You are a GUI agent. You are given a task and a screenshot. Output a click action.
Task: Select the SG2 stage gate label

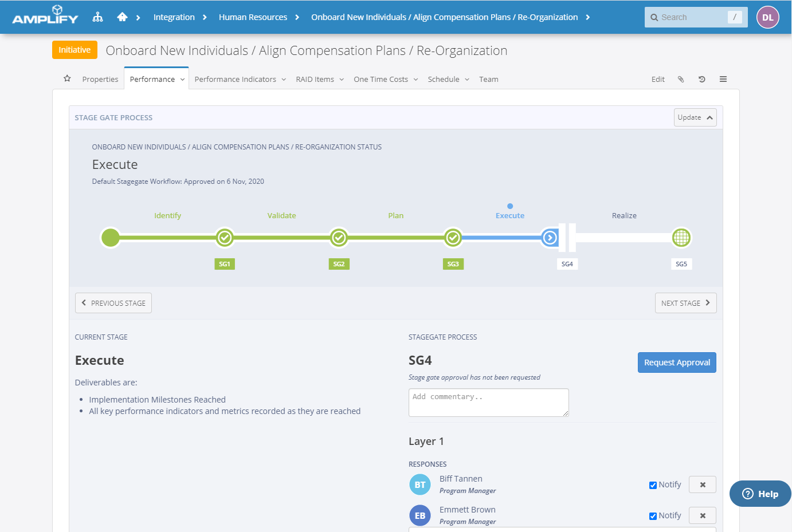[339, 264]
